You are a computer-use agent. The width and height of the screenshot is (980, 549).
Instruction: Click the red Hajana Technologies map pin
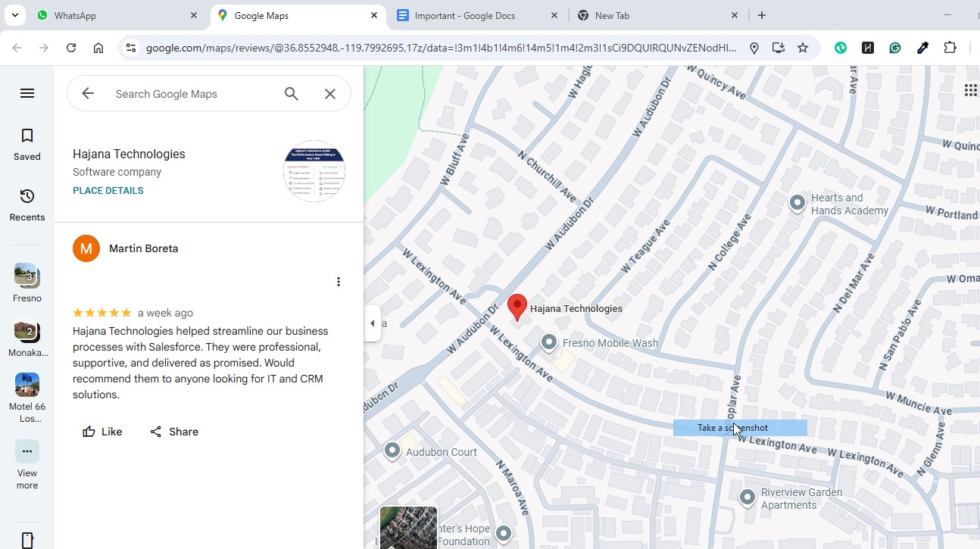pyautogui.click(x=517, y=307)
